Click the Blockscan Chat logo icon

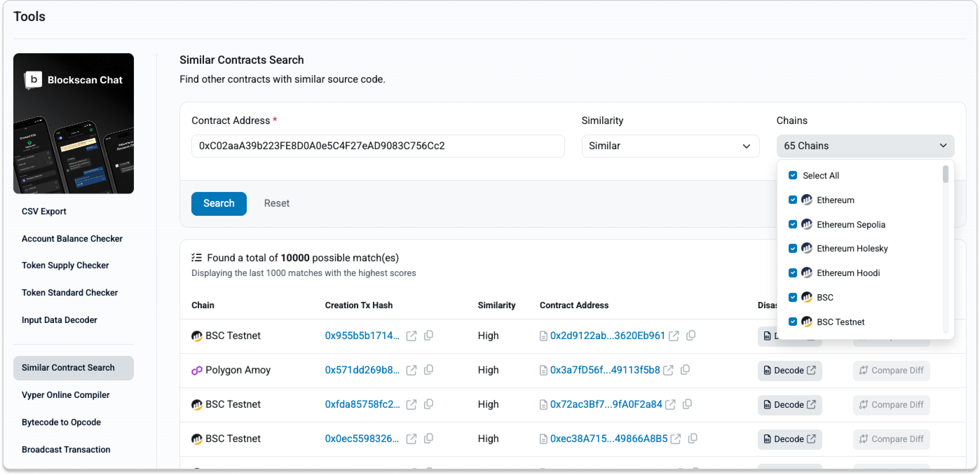click(x=34, y=80)
